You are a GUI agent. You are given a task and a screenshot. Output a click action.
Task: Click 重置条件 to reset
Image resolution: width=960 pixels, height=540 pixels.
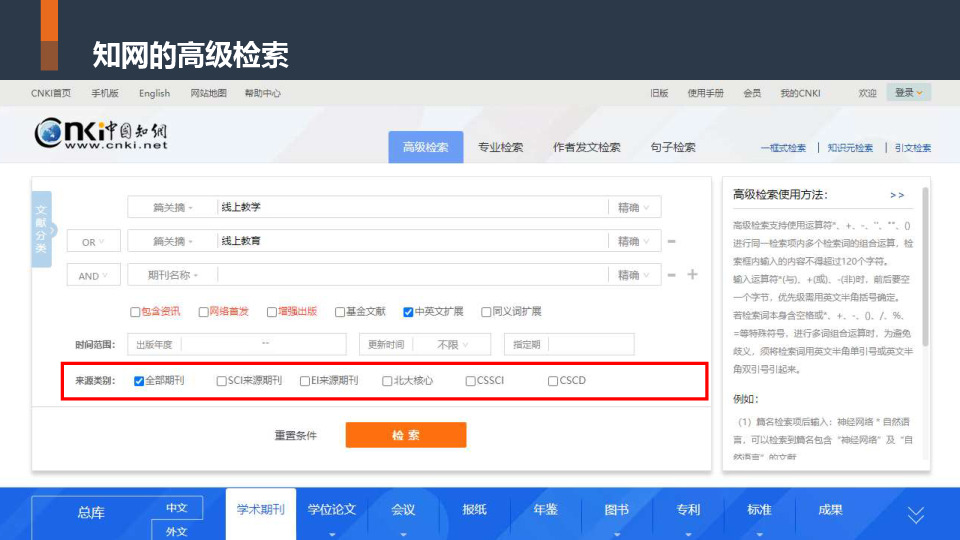click(x=295, y=435)
